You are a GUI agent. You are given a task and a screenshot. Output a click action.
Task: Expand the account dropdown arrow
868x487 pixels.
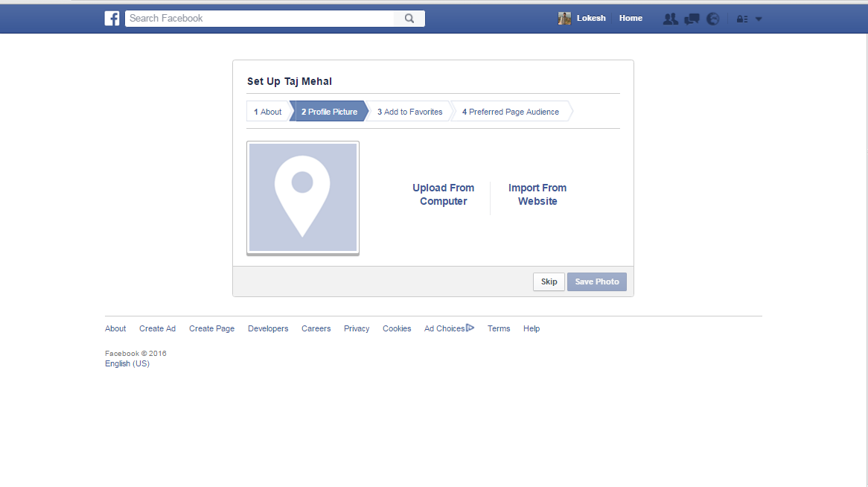[759, 19]
